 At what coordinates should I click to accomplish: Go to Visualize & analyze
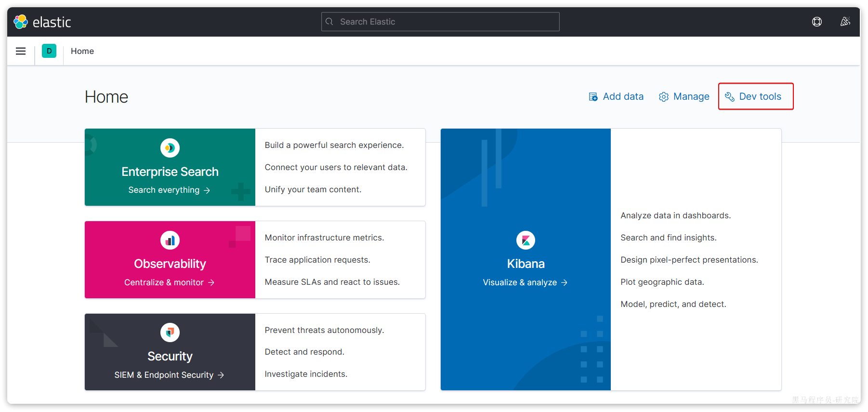pyautogui.click(x=525, y=282)
